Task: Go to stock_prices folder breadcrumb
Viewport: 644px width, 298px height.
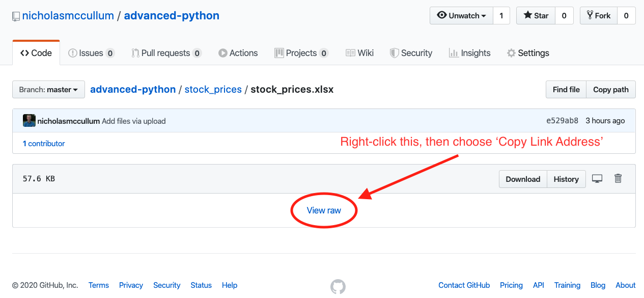Action: tap(213, 90)
